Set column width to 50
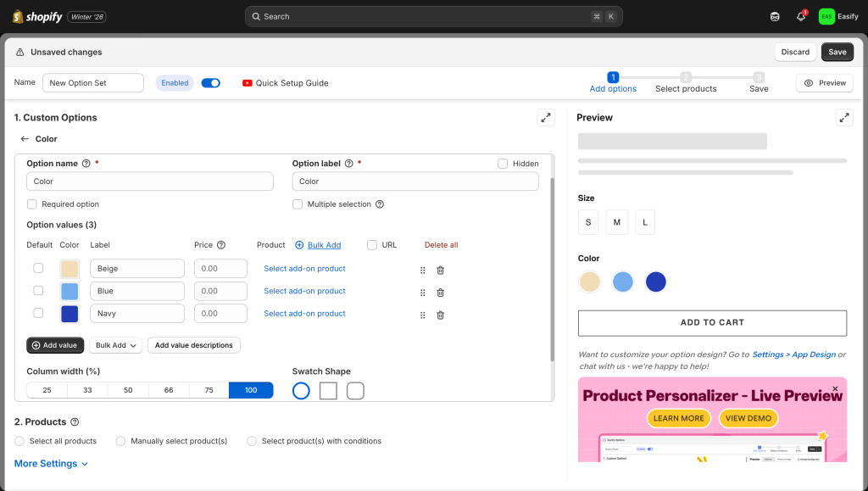 (x=127, y=390)
